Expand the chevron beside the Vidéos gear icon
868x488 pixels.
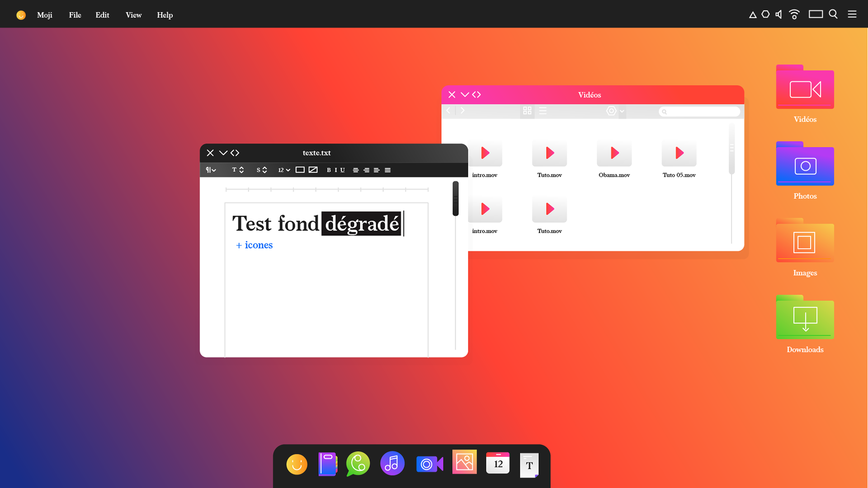pos(622,111)
